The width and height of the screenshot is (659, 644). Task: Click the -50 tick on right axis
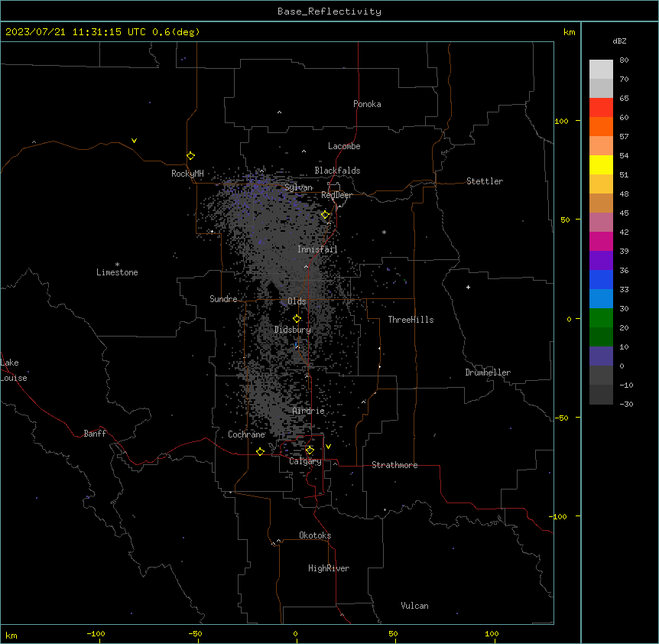pos(561,418)
